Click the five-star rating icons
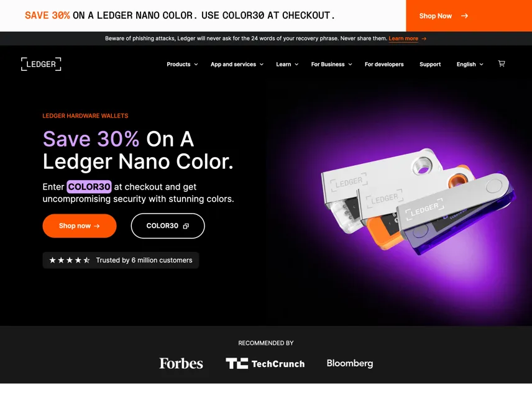Screen dimensions: 532x408 point(70,260)
